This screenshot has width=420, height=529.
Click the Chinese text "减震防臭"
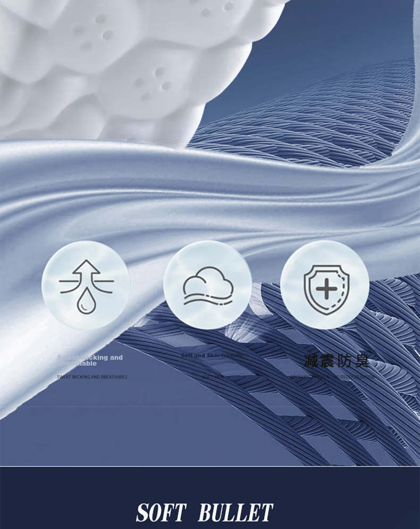point(336,361)
